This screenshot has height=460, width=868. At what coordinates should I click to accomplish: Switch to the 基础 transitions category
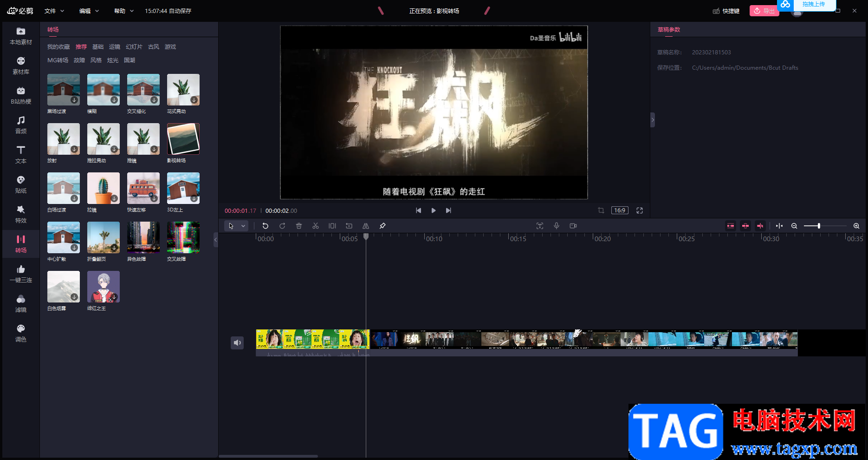98,47
